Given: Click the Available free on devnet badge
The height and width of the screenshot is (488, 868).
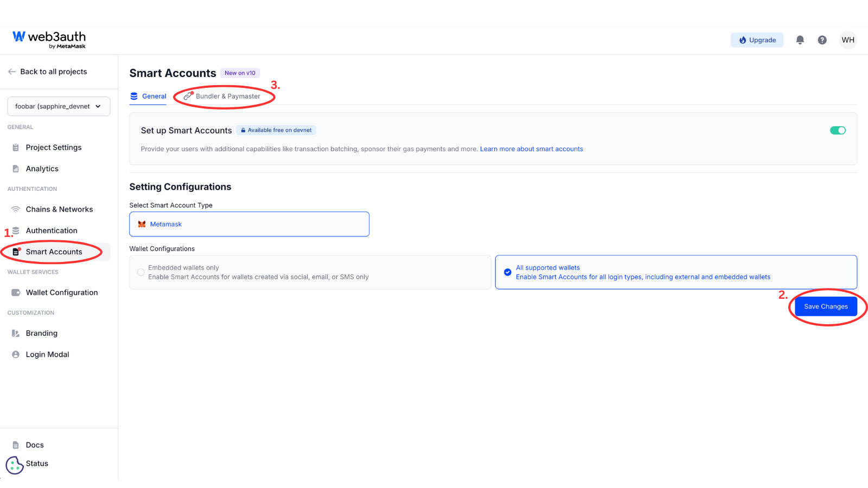Looking at the screenshot, I should [x=276, y=130].
